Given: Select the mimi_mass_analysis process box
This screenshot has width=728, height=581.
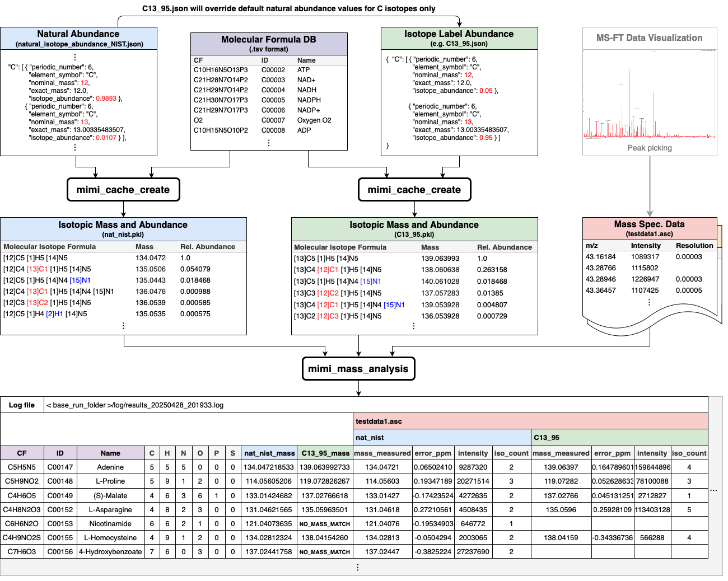Looking at the screenshot, I should click(358, 369).
